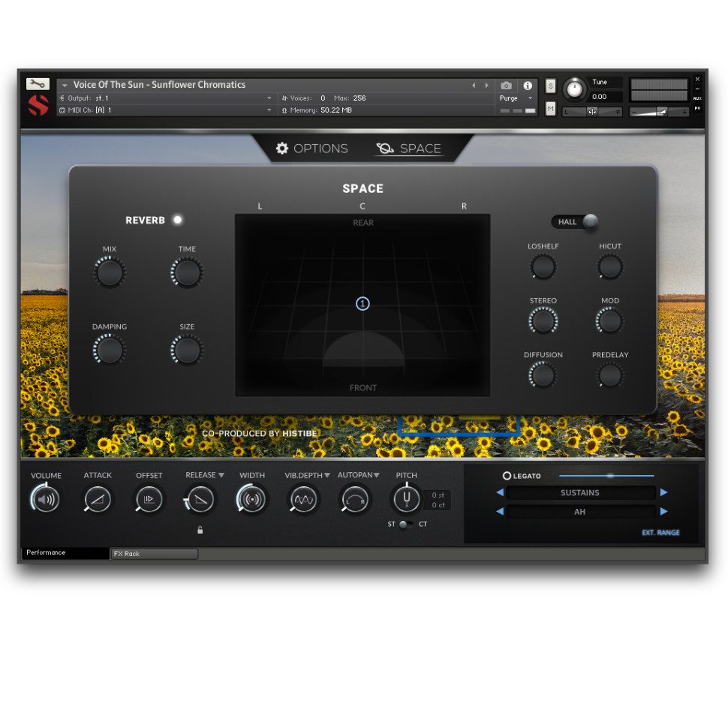Click left arrow beside Sustains

(500, 492)
